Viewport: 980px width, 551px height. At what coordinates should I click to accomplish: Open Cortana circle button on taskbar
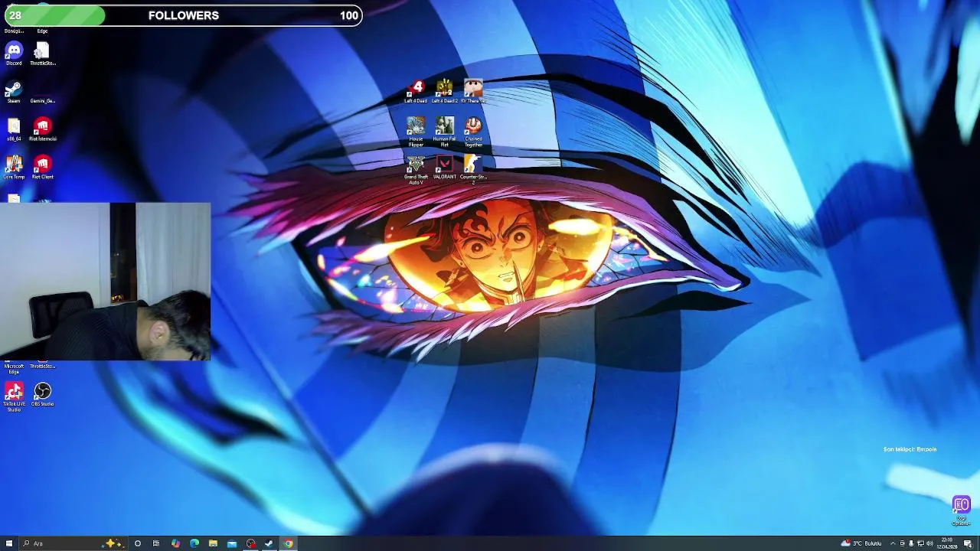click(138, 543)
